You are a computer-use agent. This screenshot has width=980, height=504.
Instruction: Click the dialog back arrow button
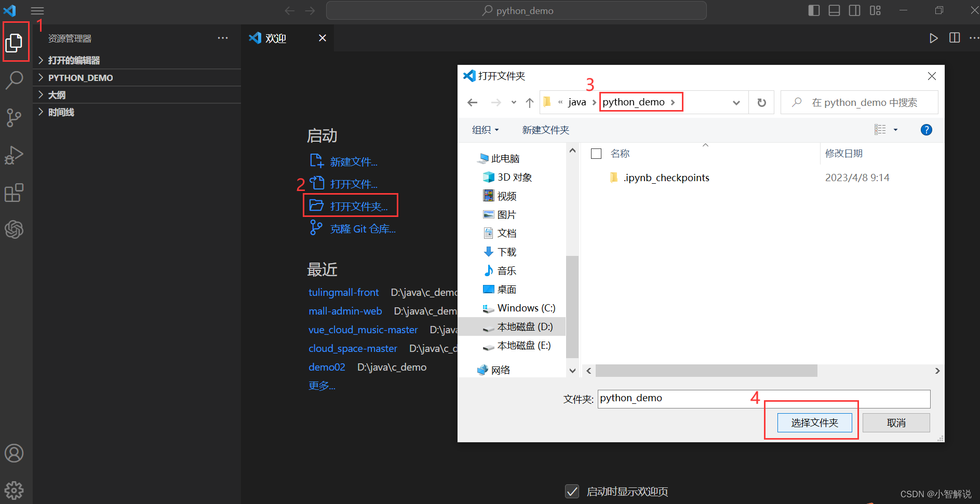pos(473,102)
